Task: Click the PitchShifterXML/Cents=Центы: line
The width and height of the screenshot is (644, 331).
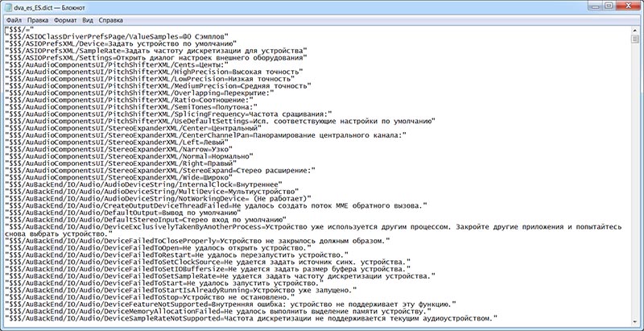Action: click(116, 65)
